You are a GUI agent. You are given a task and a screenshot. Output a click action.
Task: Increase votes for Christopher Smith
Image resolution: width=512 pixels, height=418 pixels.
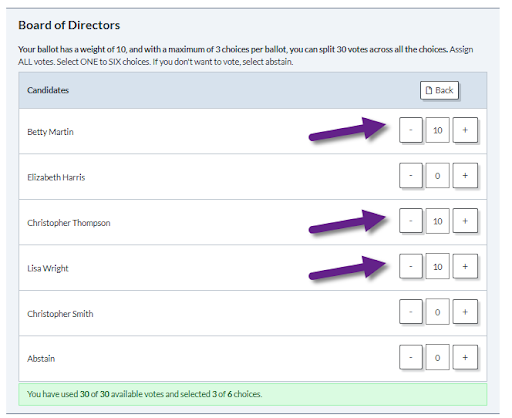click(x=465, y=312)
